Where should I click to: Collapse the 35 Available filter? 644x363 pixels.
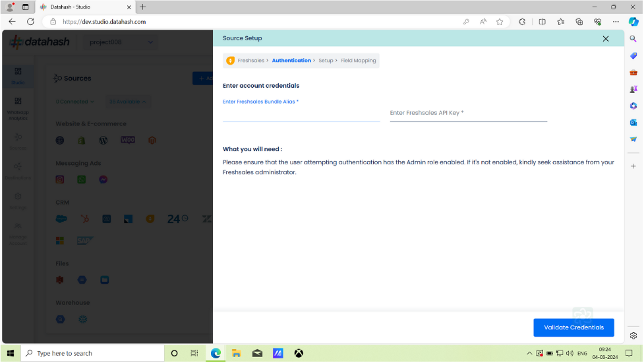[127, 102]
